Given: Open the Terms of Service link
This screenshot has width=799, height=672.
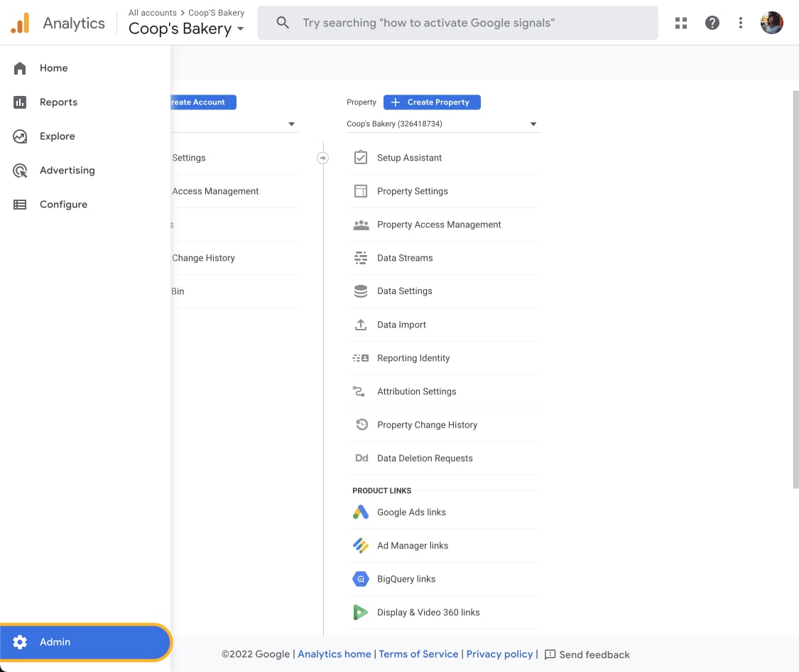Looking at the screenshot, I should [x=418, y=654].
